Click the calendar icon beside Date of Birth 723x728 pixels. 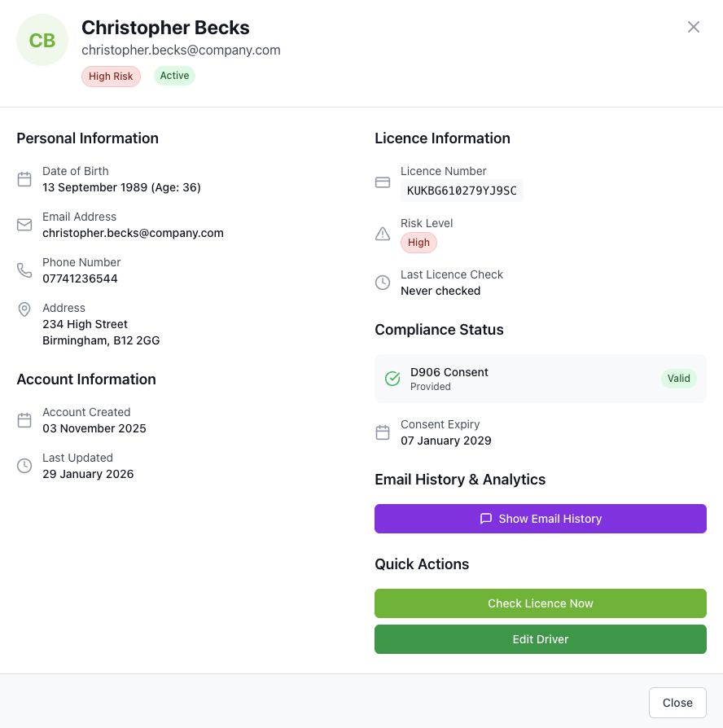pos(24,179)
